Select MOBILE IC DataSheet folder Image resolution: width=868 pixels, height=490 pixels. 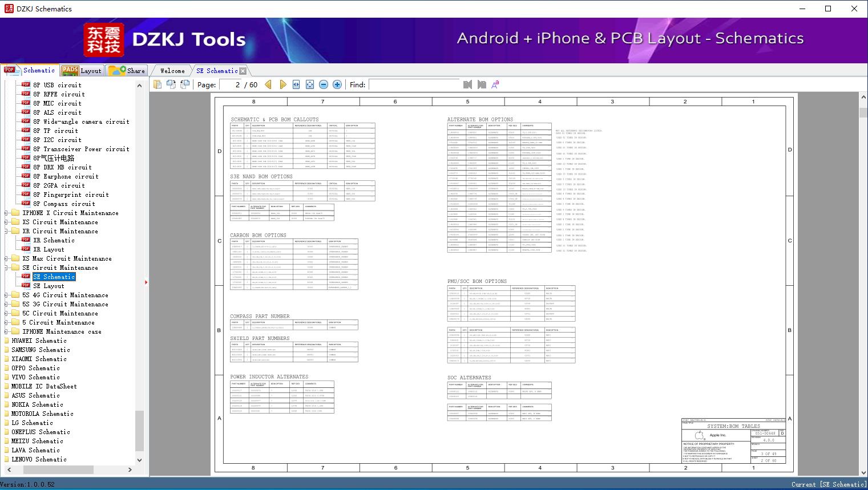click(44, 386)
